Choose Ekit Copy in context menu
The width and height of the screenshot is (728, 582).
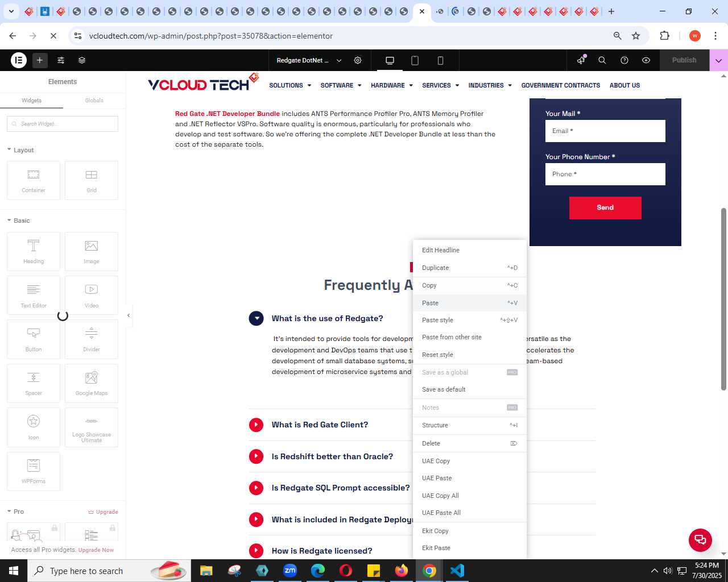470,531
